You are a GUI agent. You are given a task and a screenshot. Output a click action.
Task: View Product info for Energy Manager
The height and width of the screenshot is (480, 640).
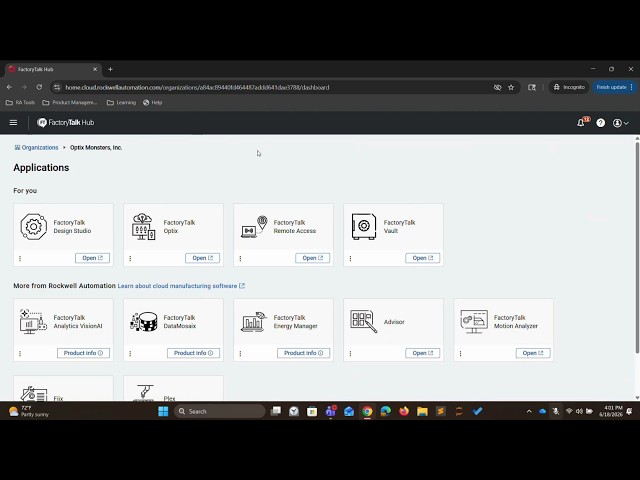[x=304, y=353]
